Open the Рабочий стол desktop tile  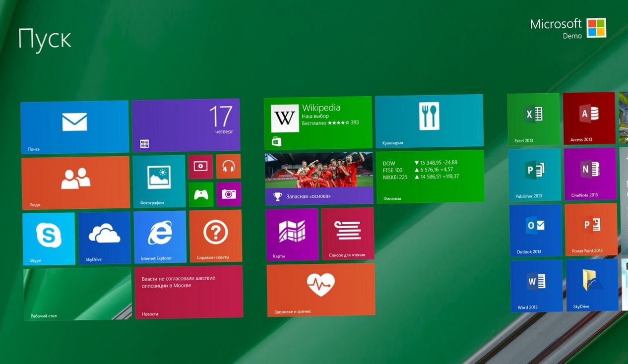pyautogui.click(x=77, y=294)
